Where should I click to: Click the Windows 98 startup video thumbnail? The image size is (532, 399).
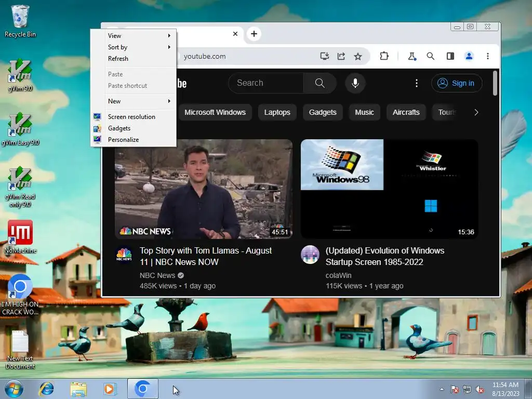tap(390, 189)
